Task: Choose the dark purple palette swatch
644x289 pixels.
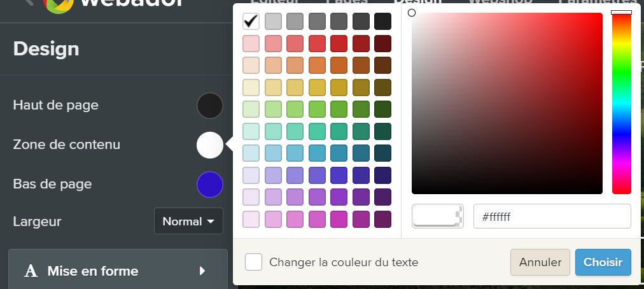Action: [x=382, y=197]
